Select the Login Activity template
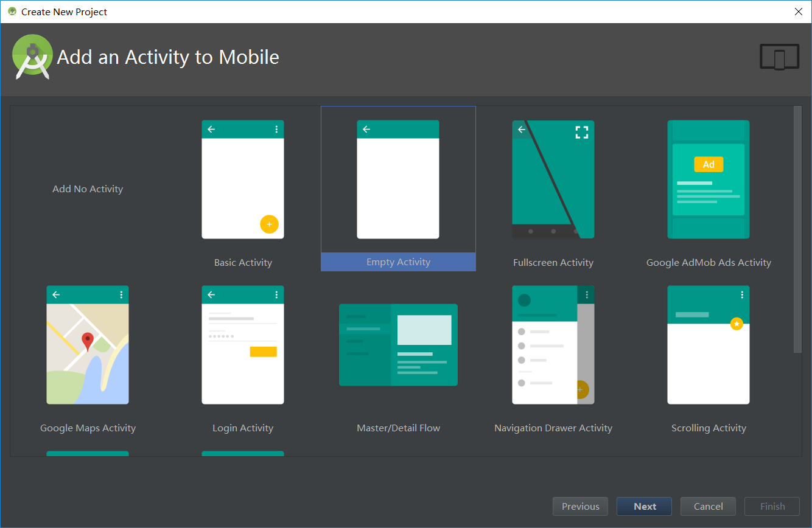Screen dimensions: 812x528 (x=242, y=345)
